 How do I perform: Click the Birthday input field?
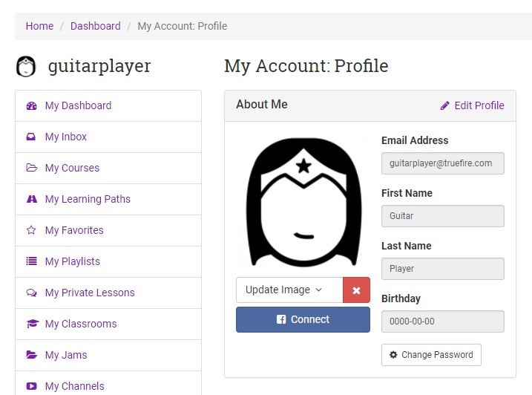coord(442,321)
